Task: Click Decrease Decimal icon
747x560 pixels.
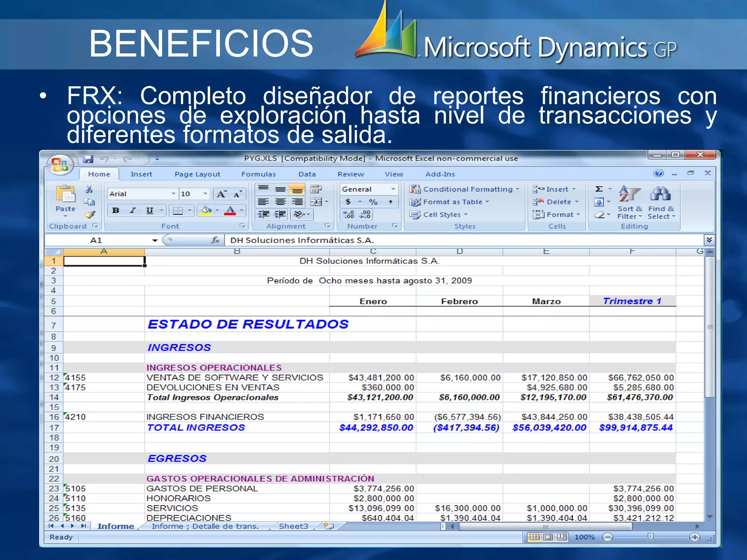Action: click(365, 214)
